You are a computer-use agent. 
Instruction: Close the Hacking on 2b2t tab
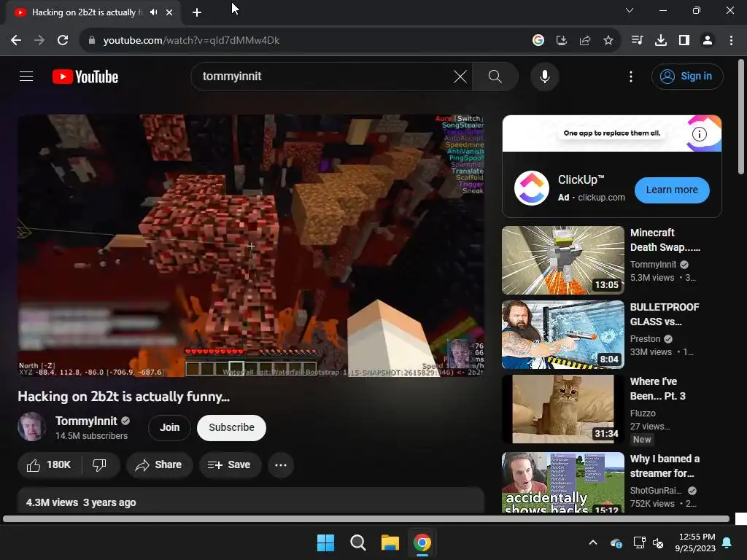coord(169,12)
